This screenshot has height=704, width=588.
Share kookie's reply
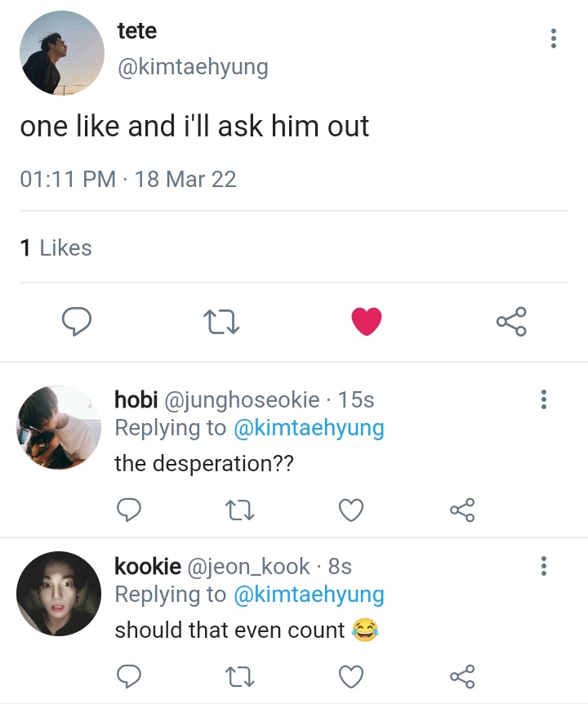pos(462,677)
